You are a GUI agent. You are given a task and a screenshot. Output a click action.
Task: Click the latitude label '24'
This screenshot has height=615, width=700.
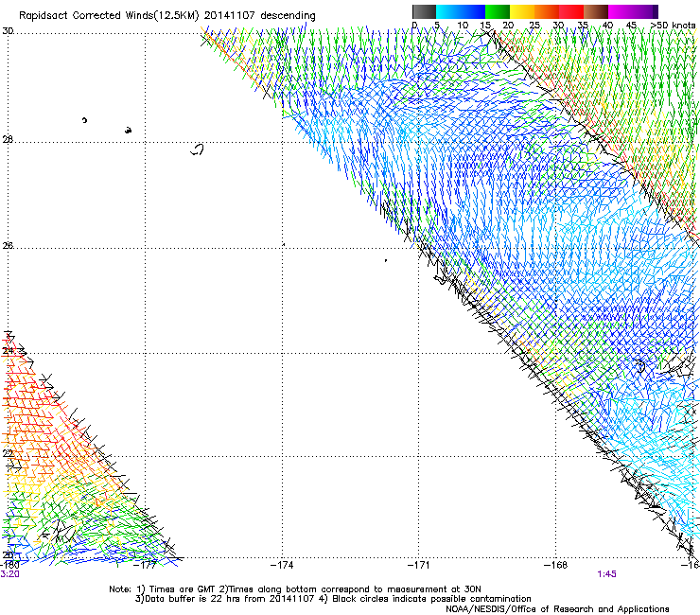tap(8, 351)
